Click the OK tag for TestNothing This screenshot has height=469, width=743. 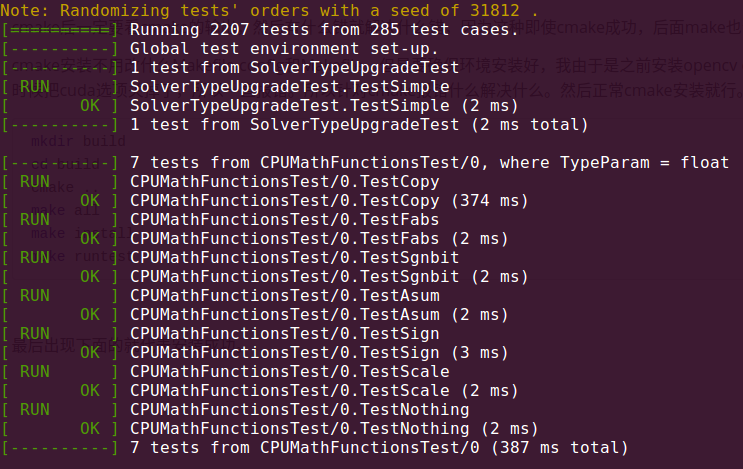90,428
